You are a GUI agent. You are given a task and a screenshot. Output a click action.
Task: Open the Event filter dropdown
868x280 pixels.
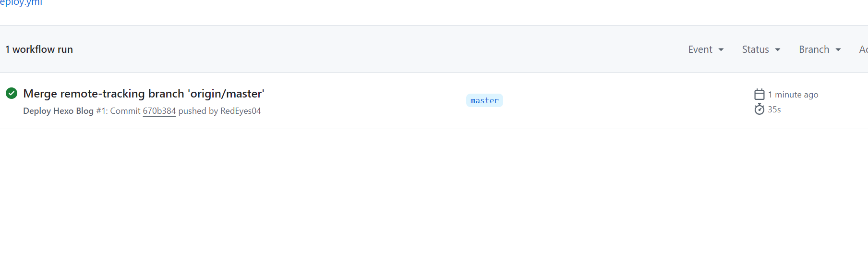click(x=700, y=49)
